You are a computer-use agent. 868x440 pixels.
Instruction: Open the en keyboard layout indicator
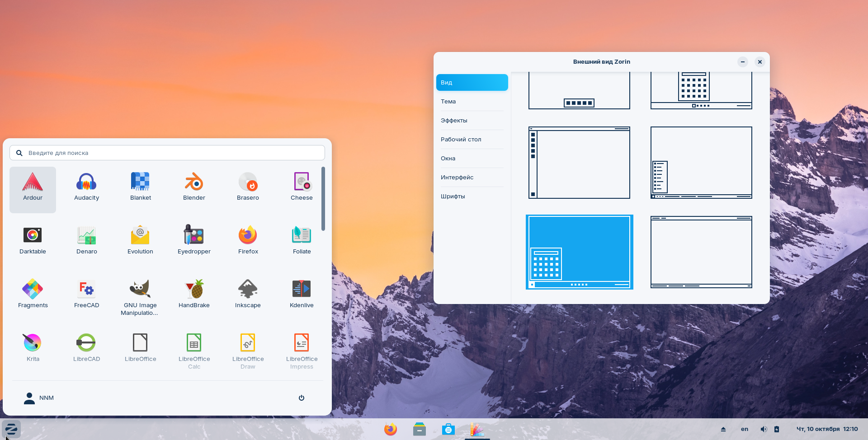click(x=745, y=429)
